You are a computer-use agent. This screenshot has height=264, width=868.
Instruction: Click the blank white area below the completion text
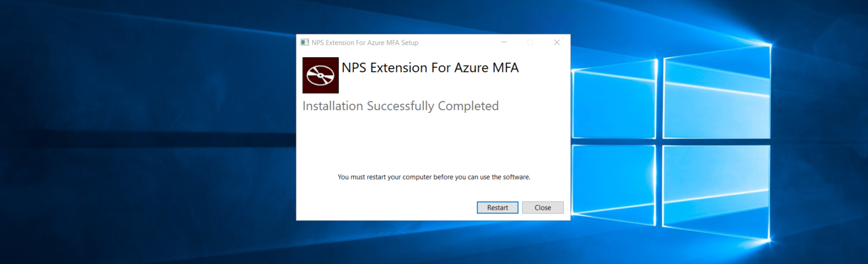pos(433,142)
